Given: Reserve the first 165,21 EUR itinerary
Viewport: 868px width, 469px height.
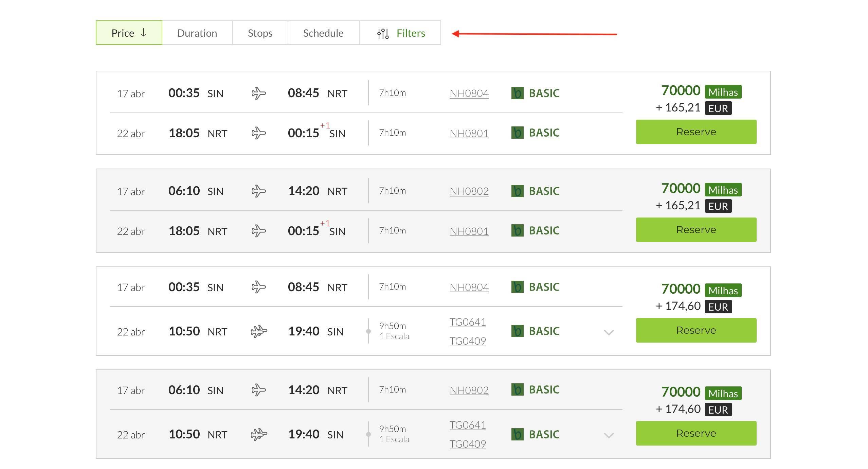Looking at the screenshot, I should click(x=696, y=132).
